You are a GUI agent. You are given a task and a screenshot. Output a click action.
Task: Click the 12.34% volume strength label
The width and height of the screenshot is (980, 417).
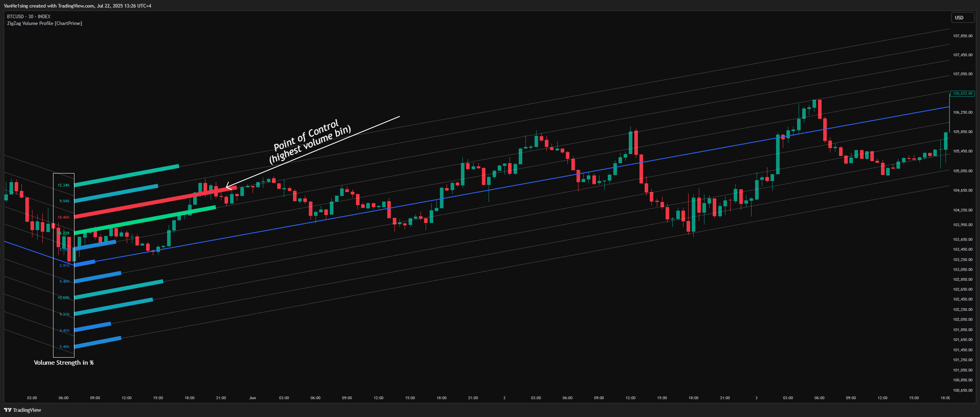[63, 185]
